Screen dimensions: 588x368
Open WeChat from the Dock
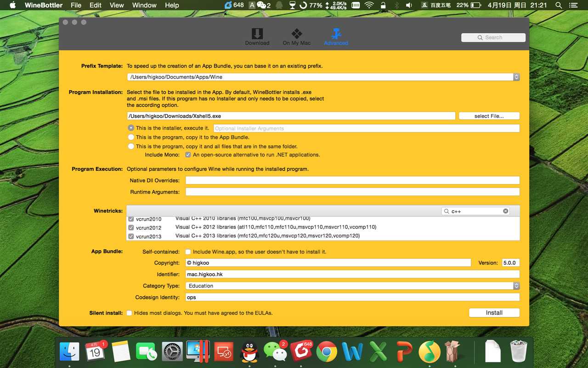(x=276, y=352)
